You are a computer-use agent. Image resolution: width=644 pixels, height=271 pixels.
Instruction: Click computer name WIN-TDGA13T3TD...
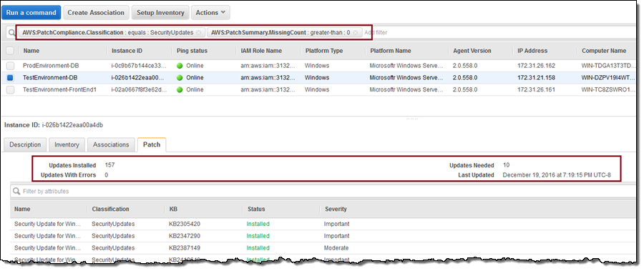coord(608,66)
